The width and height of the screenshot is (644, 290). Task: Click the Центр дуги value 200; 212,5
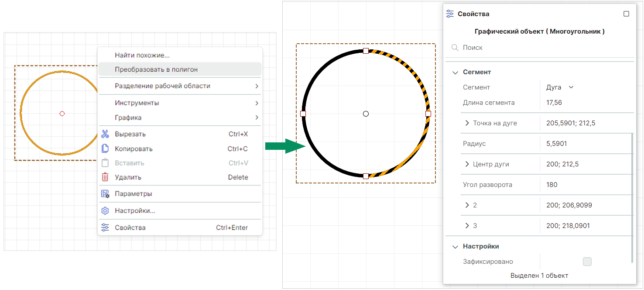[562, 164]
